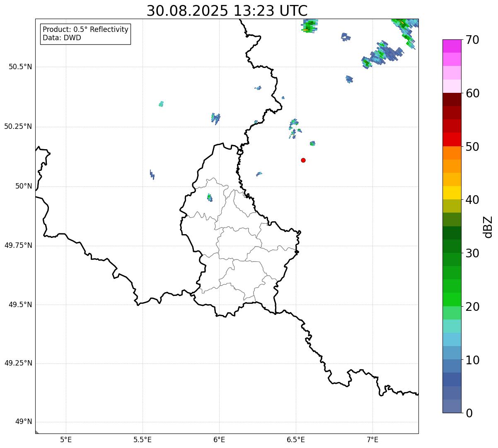The height and width of the screenshot is (448, 498).
Task: Click the echo cluster near 6°E 50.25°N
Action: (215, 118)
